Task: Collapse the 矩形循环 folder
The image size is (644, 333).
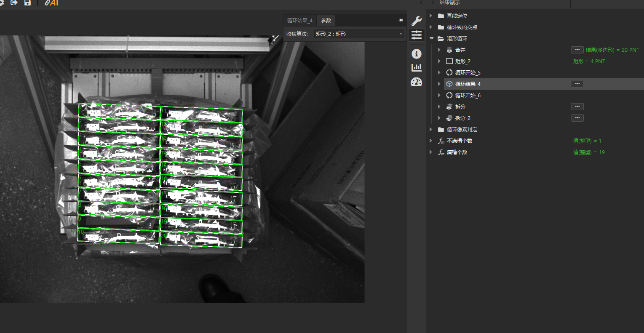Action: click(x=431, y=38)
